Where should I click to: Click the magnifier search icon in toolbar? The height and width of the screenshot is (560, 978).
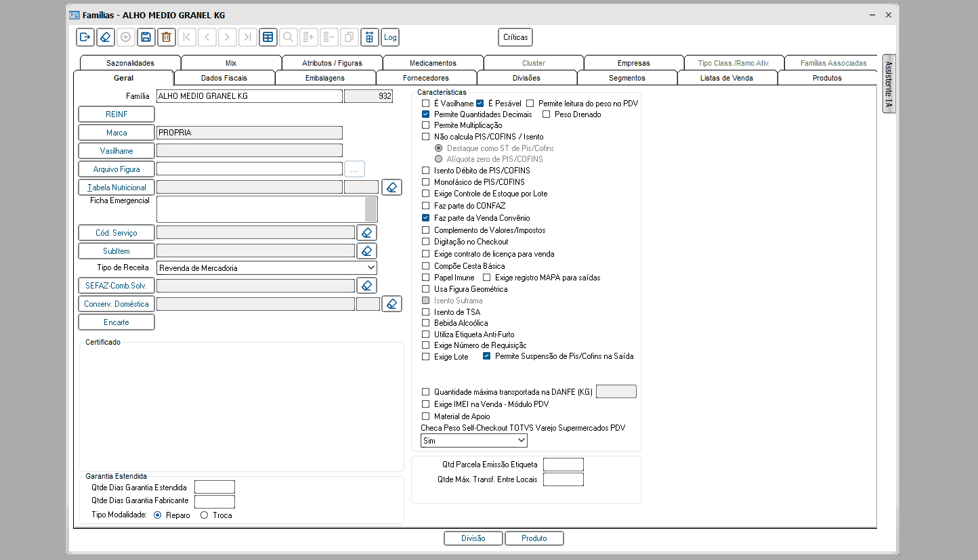click(289, 37)
